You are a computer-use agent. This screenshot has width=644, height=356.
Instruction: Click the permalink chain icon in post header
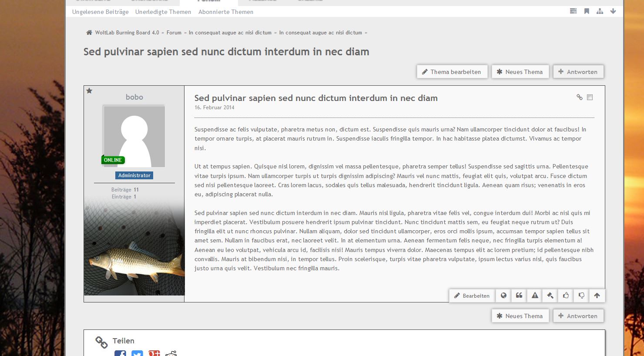click(x=579, y=97)
